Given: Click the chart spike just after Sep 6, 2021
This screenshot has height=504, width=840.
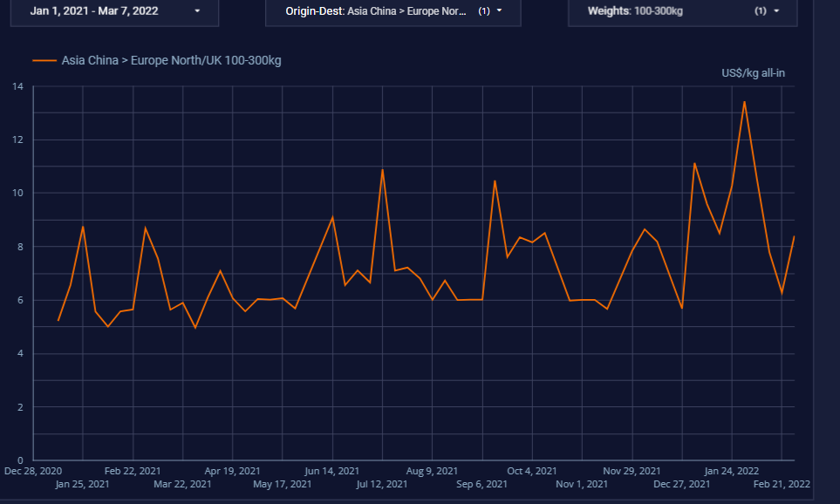Looking at the screenshot, I should tap(495, 181).
